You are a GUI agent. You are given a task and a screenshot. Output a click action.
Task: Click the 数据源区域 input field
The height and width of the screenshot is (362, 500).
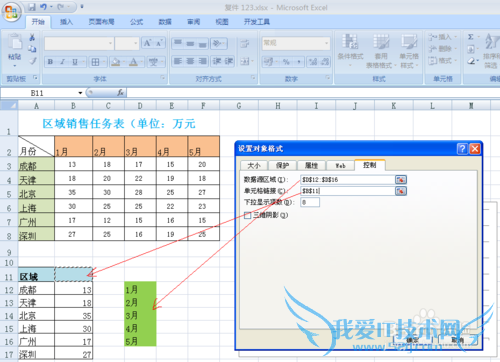click(347, 180)
